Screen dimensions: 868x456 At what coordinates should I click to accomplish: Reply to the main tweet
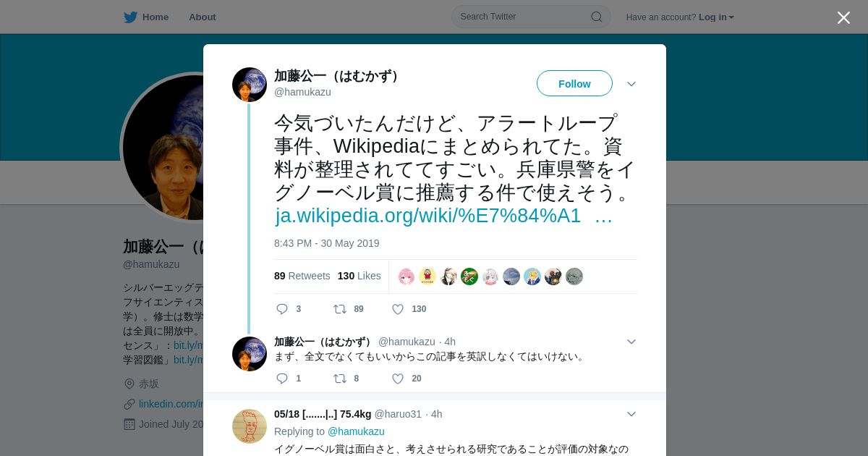pos(282,309)
